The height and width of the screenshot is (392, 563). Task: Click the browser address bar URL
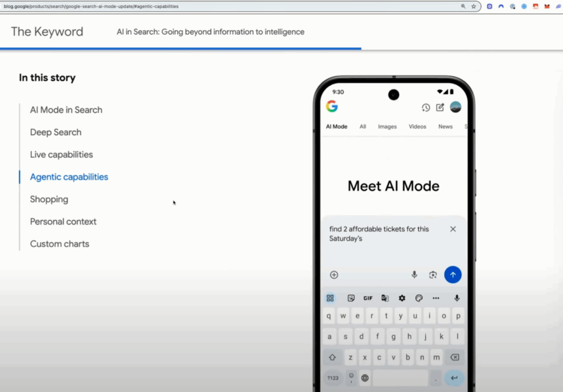(x=91, y=7)
